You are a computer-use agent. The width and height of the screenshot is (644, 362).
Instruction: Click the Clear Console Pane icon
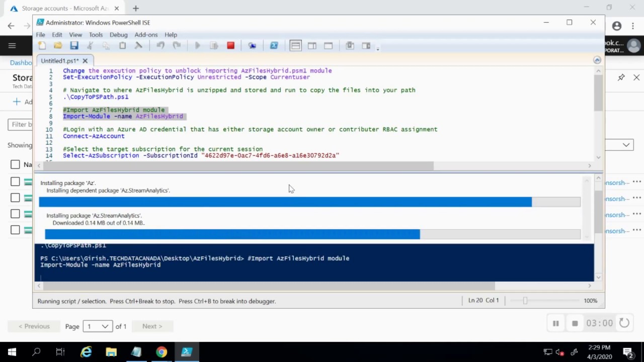click(138, 46)
